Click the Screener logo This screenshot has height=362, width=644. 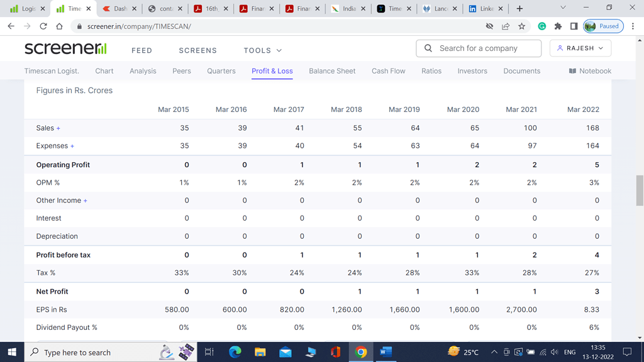pyautogui.click(x=65, y=50)
